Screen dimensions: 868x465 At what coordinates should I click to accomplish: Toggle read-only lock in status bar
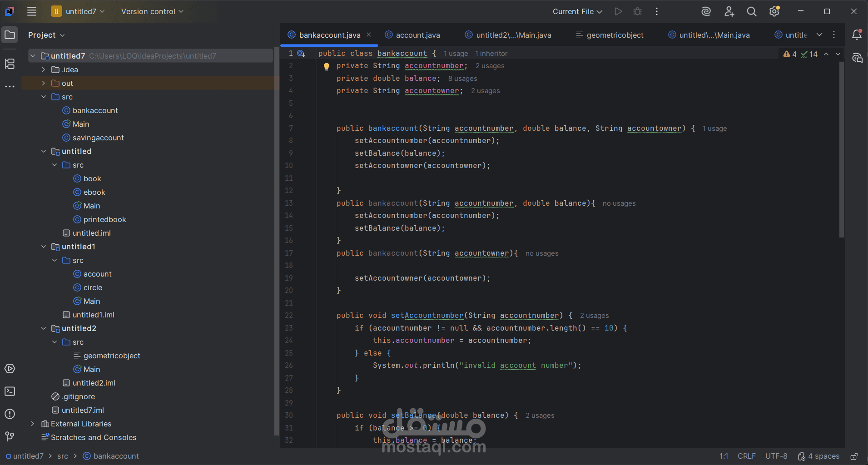coord(854,456)
